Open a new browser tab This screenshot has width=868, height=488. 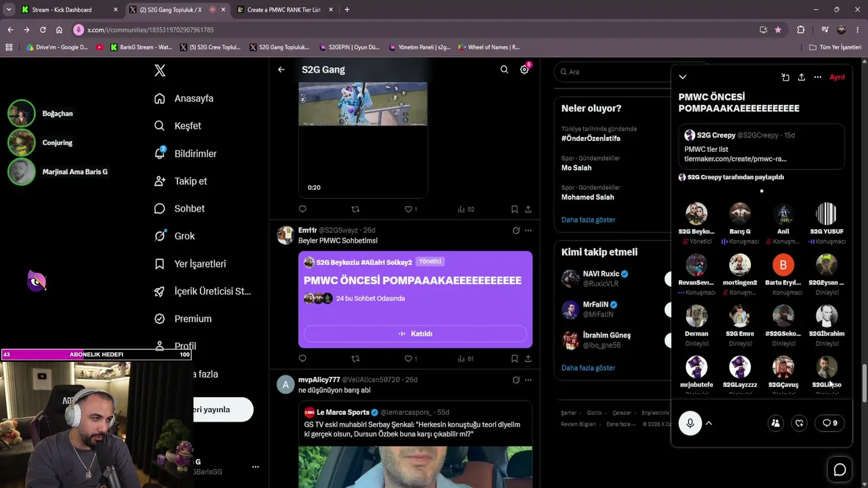pyautogui.click(x=347, y=10)
